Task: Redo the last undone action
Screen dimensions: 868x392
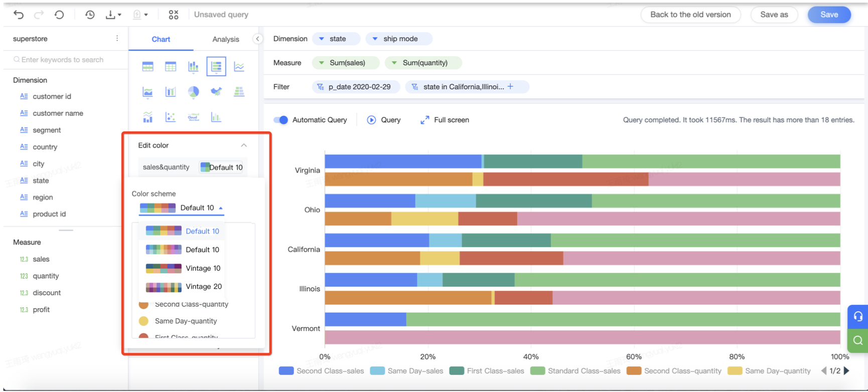Action: click(x=39, y=15)
